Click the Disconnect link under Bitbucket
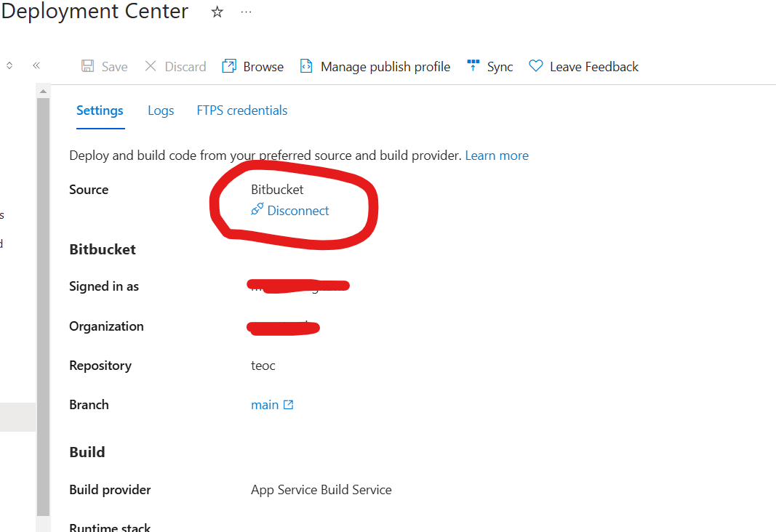The width and height of the screenshot is (776, 532). [x=298, y=211]
